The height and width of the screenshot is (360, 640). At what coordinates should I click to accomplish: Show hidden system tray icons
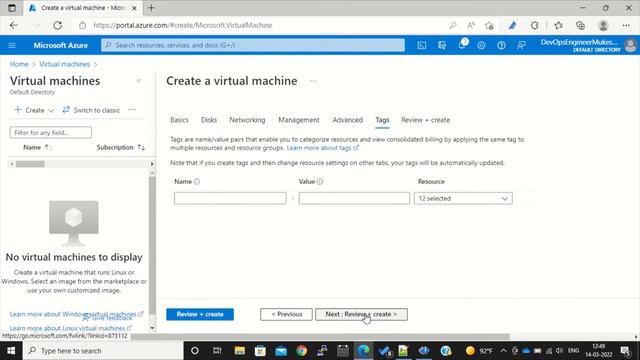pos(503,351)
